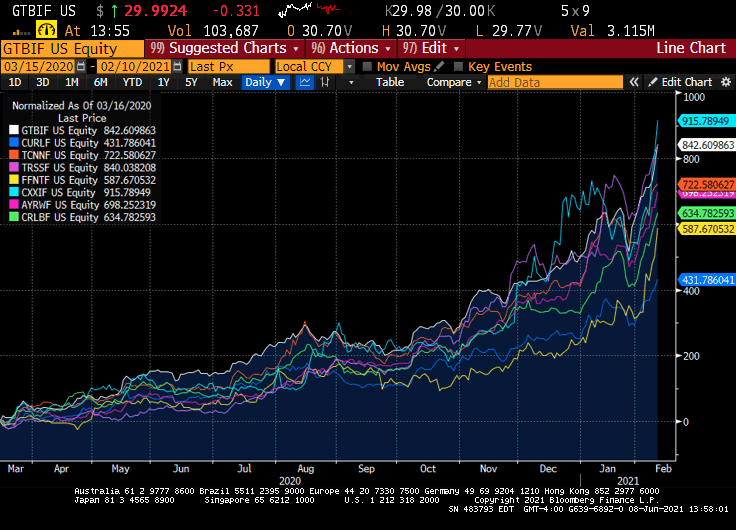Viewport: 736px width, 530px height.
Task: Select the 6M time range
Action: tap(100, 82)
